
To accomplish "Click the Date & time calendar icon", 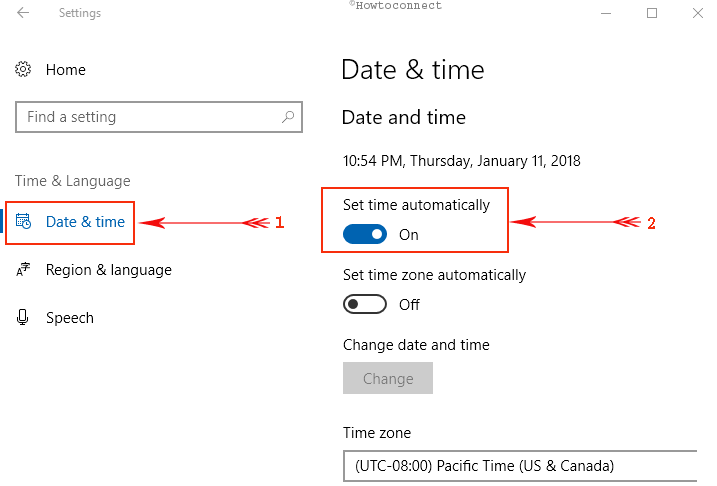I will coord(23,221).
